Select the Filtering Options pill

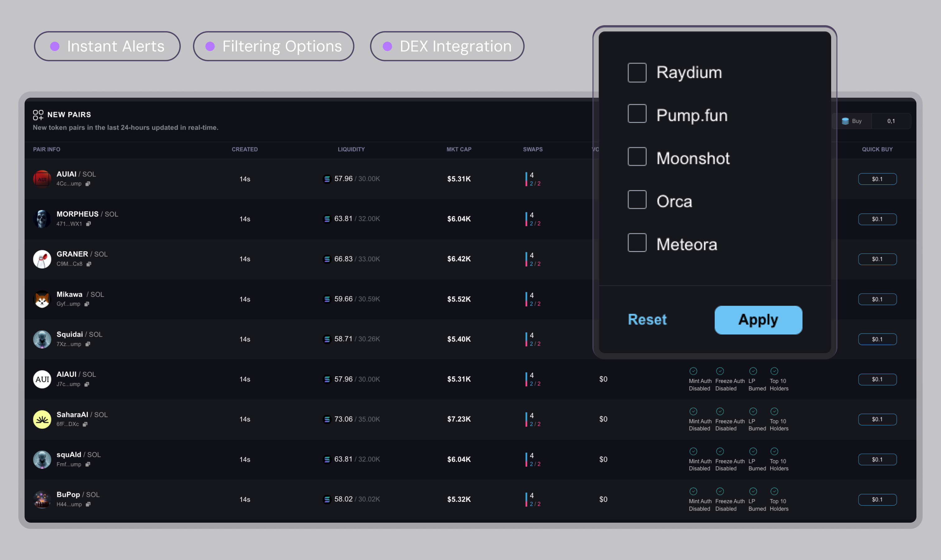(x=273, y=46)
